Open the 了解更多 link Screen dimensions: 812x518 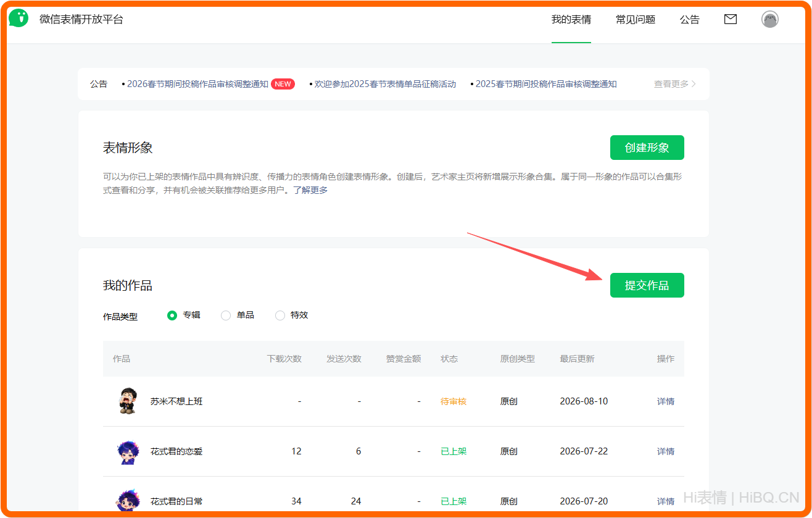click(310, 190)
